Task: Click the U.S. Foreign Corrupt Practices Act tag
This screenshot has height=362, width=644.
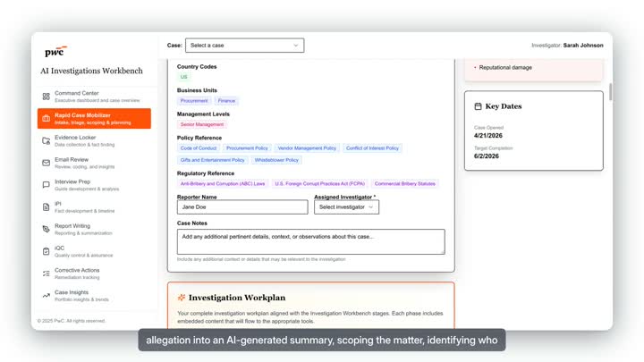Action: click(319, 184)
